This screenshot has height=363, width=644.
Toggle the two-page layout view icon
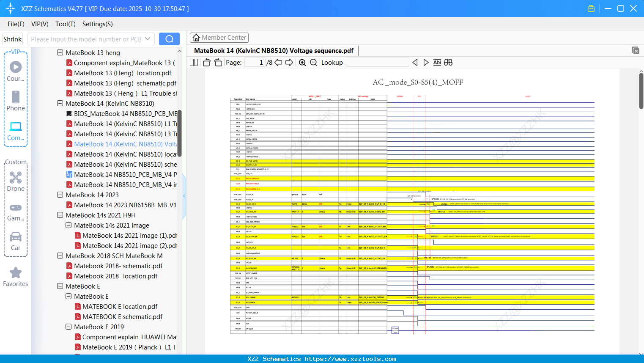tap(194, 63)
